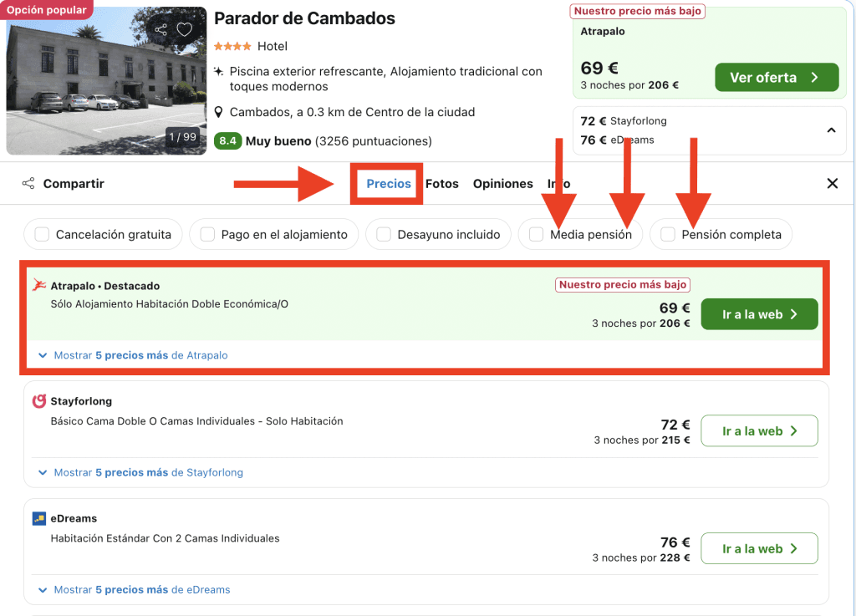Switch to the Fotos tab

(441, 184)
